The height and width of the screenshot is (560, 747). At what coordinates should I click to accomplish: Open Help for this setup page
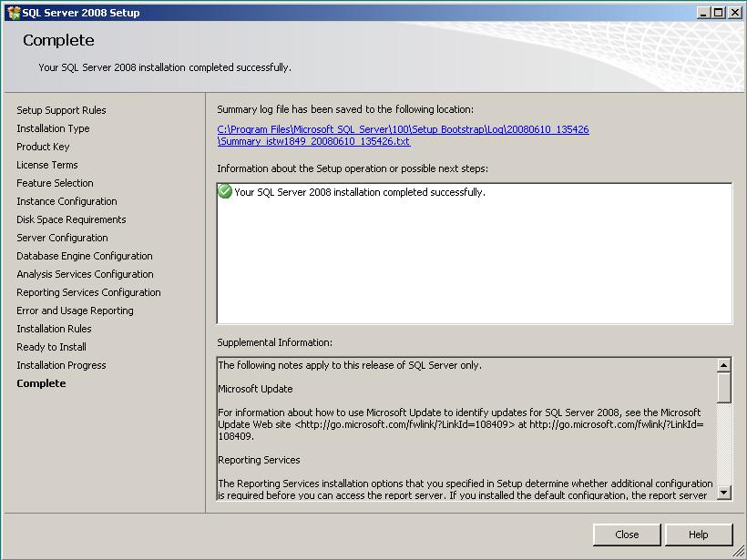pos(698,535)
